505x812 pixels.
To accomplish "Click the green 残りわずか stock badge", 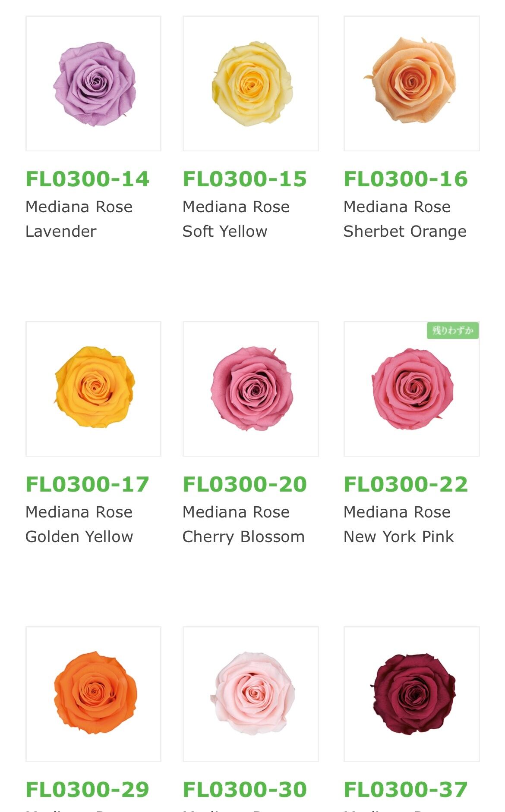I will [452, 331].
